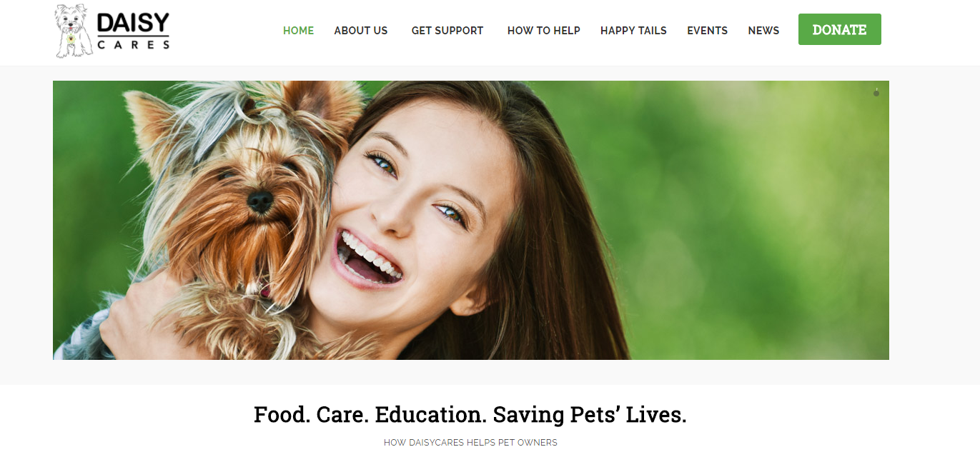The height and width of the screenshot is (462, 980).
Task: Open the ABOUT US menu
Action: pos(361,31)
